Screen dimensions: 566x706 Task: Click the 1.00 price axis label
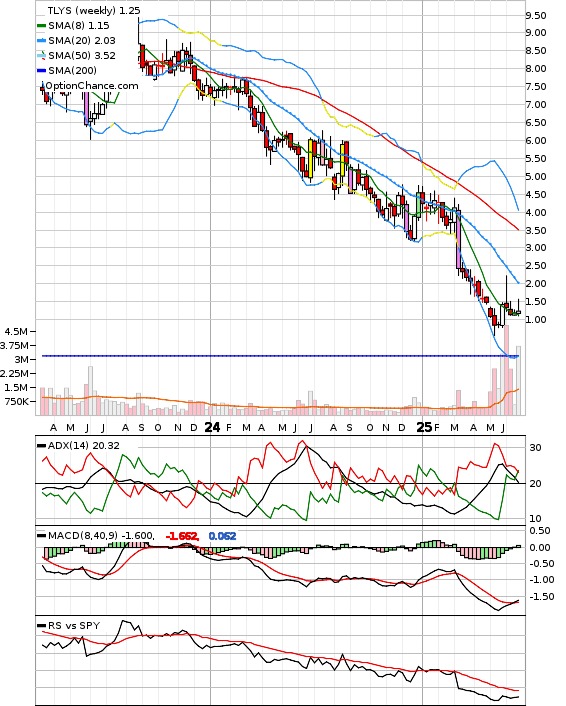[x=536, y=320]
